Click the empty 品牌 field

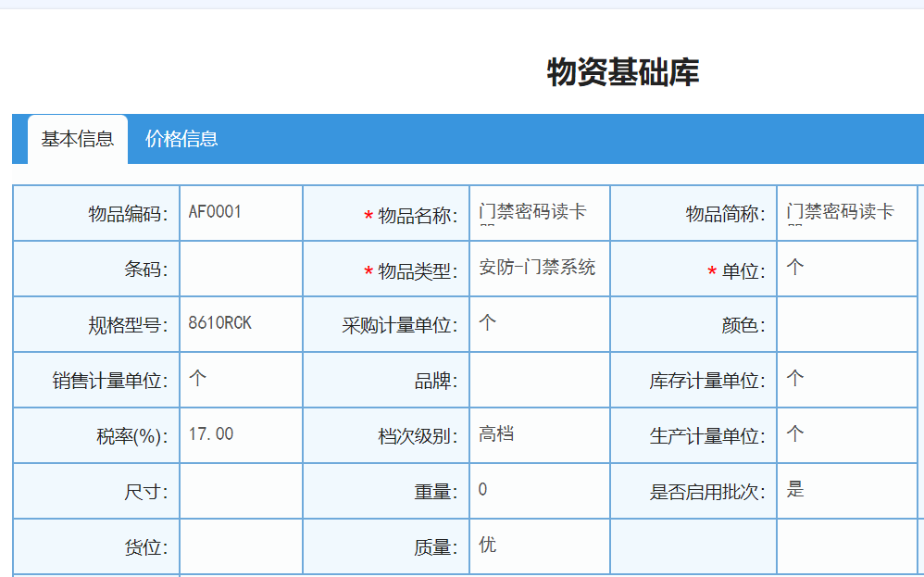(x=539, y=380)
